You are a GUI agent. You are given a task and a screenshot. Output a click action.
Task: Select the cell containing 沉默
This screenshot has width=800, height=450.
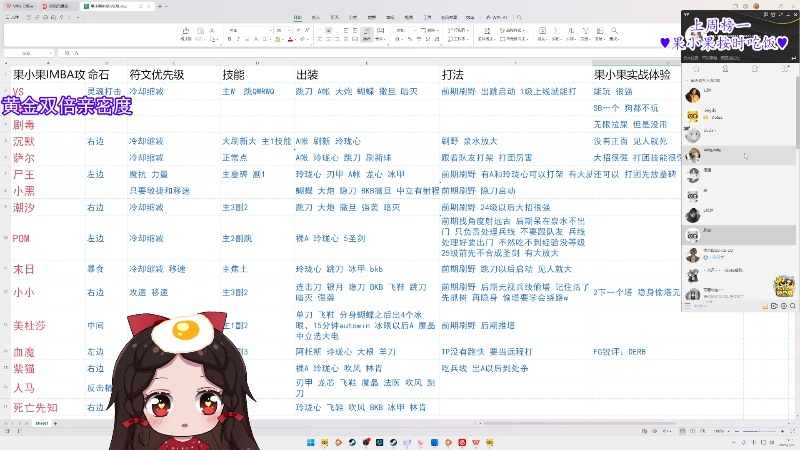pos(48,141)
